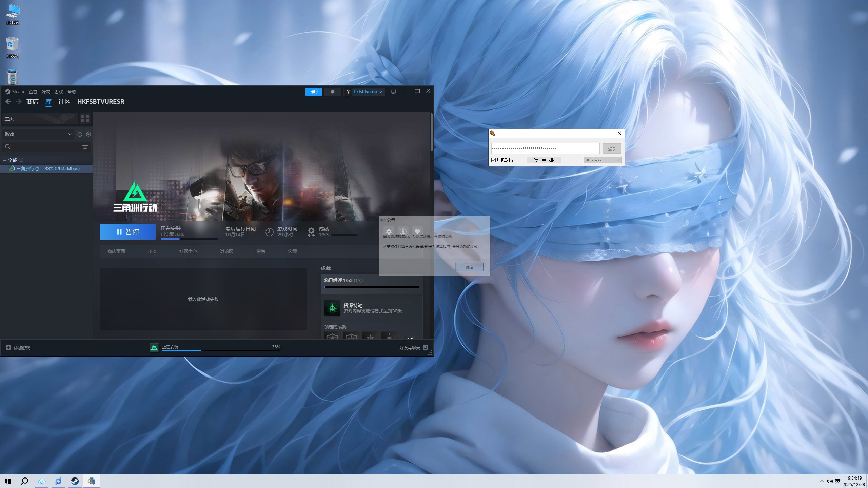Expand the 游戏 category dropdown

click(38, 134)
